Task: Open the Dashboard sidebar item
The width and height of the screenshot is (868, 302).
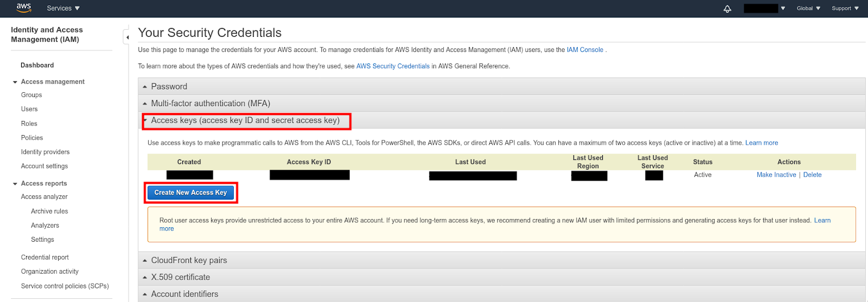Action: pyautogui.click(x=37, y=65)
